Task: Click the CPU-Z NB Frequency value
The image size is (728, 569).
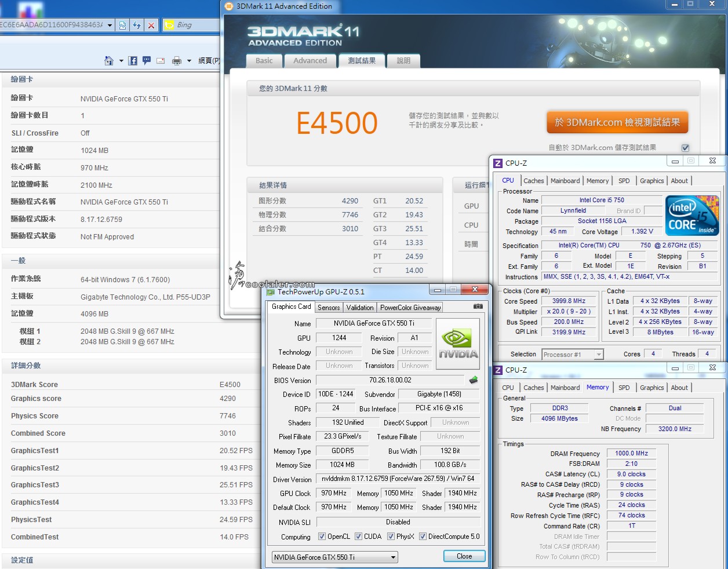Action: click(x=675, y=429)
